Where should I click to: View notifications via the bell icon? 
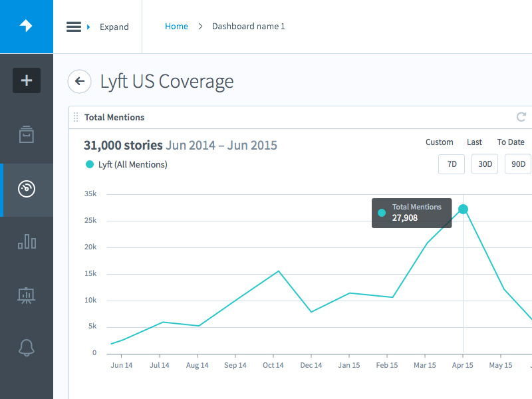(x=26, y=347)
